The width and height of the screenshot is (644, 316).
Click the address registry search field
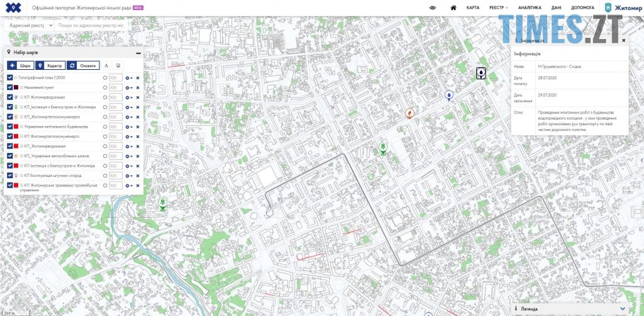tap(91, 26)
